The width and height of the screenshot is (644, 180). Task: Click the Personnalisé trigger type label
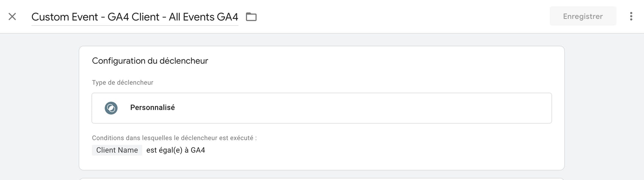point(152,107)
